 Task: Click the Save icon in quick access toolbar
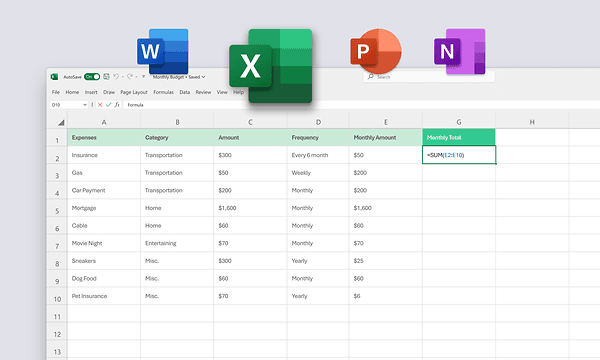click(x=106, y=77)
